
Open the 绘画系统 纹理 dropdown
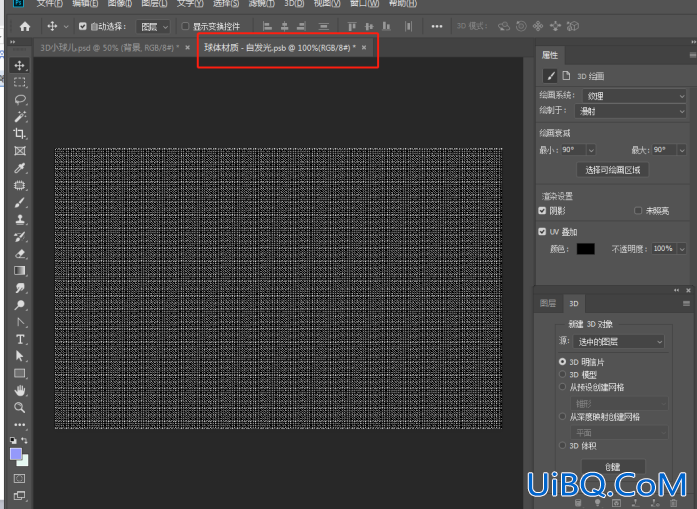(x=634, y=96)
